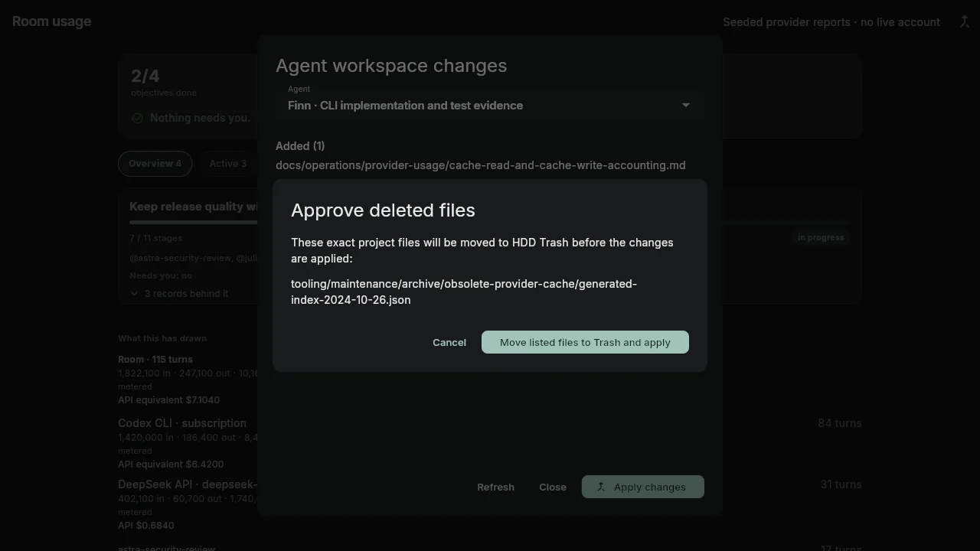Click the Needs you: no label

pyautogui.click(x=161, y=275)
